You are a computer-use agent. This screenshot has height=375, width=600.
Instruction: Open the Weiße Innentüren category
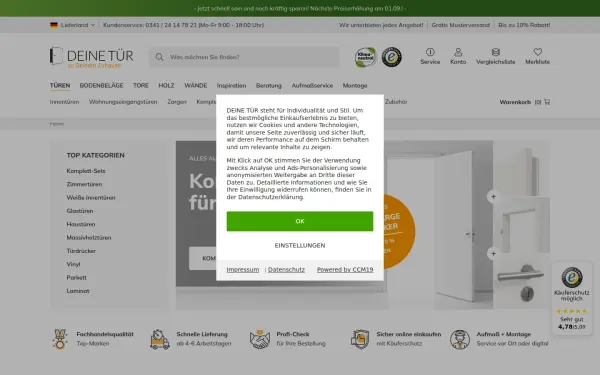[91, 197]
